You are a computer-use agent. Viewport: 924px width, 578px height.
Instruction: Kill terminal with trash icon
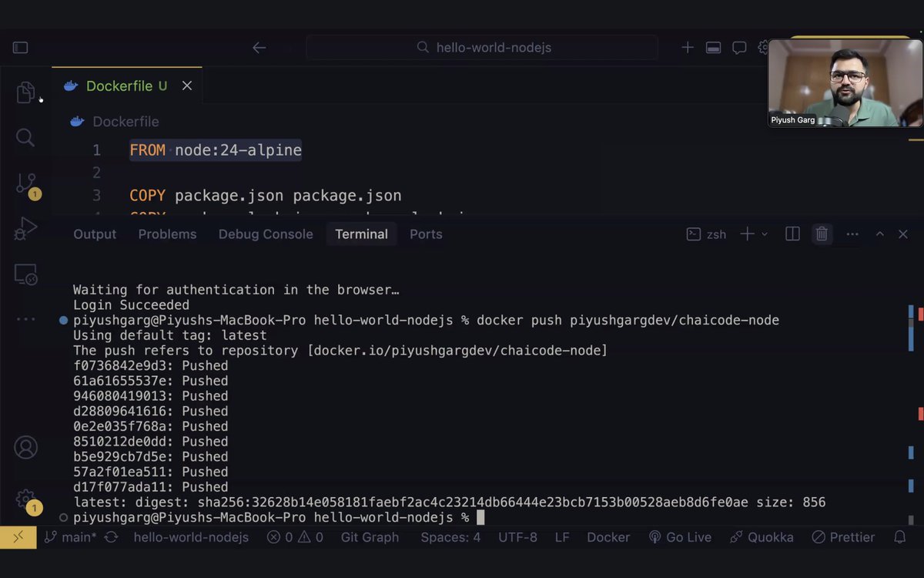click(x=822, y=234)
